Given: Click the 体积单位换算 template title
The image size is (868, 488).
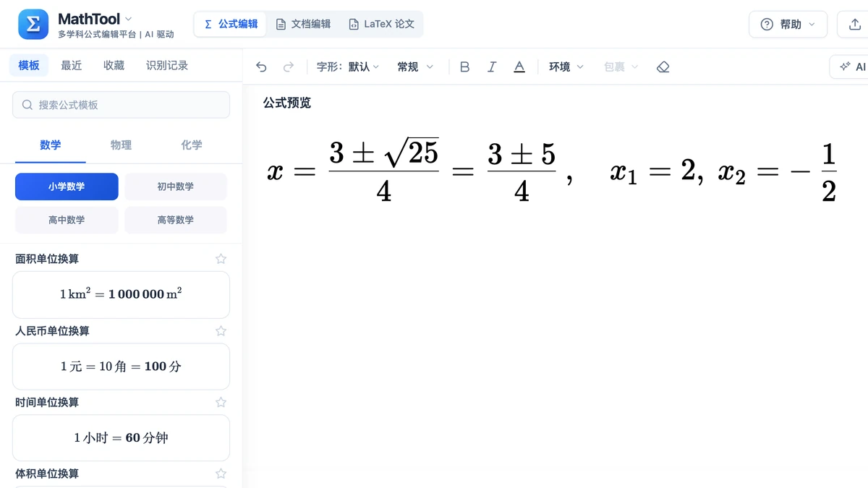Looking at the screenshot, I should pos(47,474).
